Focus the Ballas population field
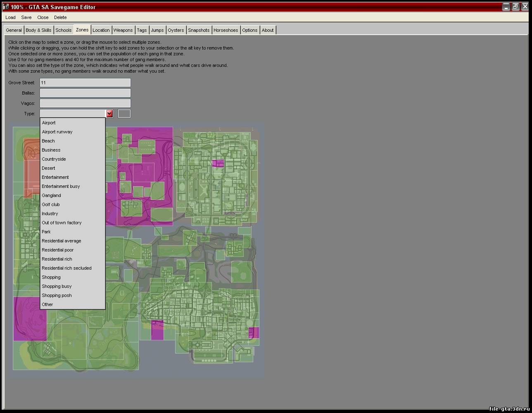The image size is (532, 413). click(85, 93)
